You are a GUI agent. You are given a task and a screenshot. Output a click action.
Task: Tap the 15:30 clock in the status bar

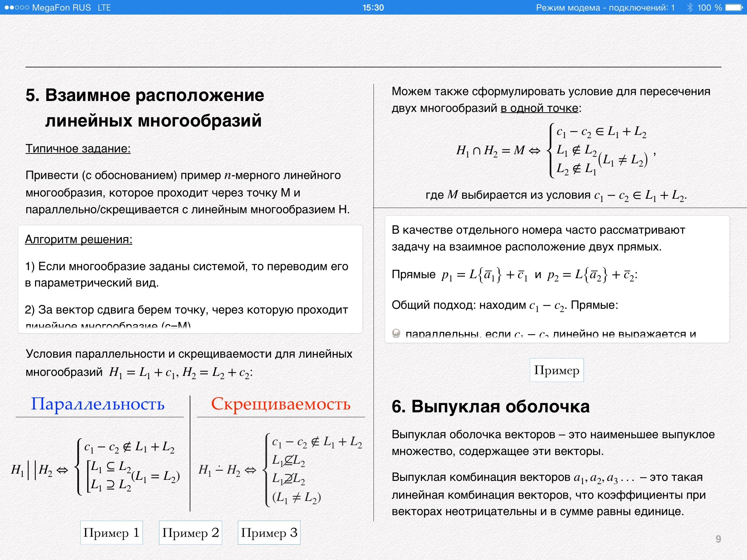[373, 8]
